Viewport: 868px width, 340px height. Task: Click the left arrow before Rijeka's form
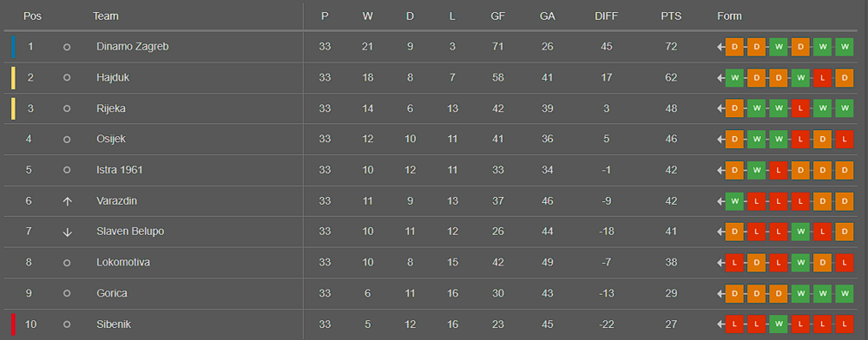coord(720,109)
